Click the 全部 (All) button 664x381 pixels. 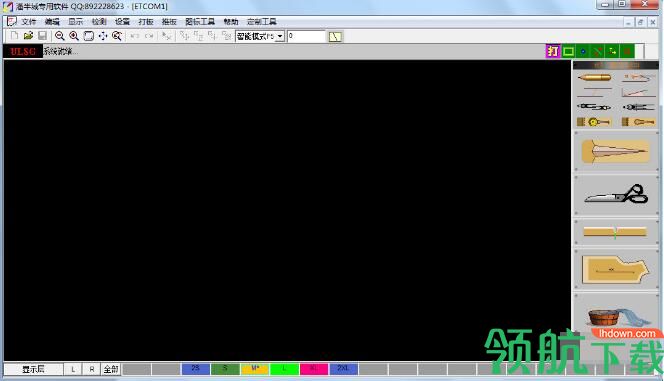111,369
